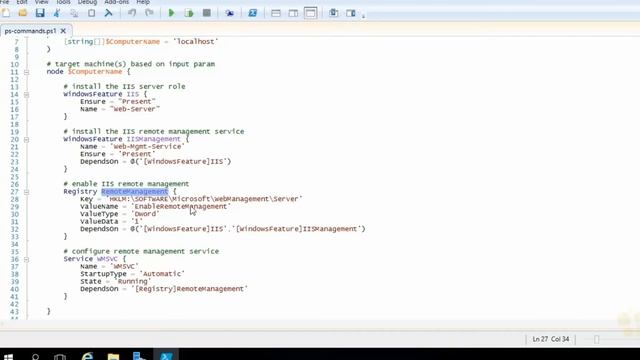
Task: Click the Clear Console Pane icon
Action: click(x=109, y=13)
